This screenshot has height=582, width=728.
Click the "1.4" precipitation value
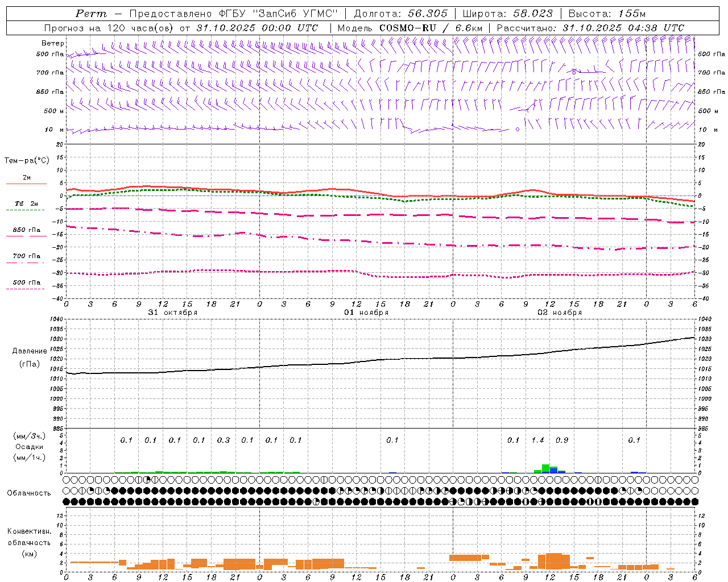pyautogui.click(x=537, y=440)
